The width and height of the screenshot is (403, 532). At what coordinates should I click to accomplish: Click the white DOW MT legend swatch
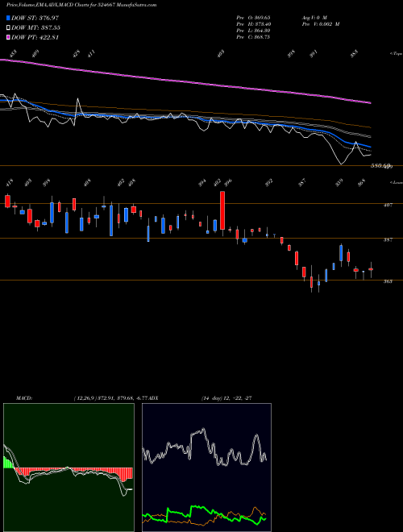pos(8,27)
